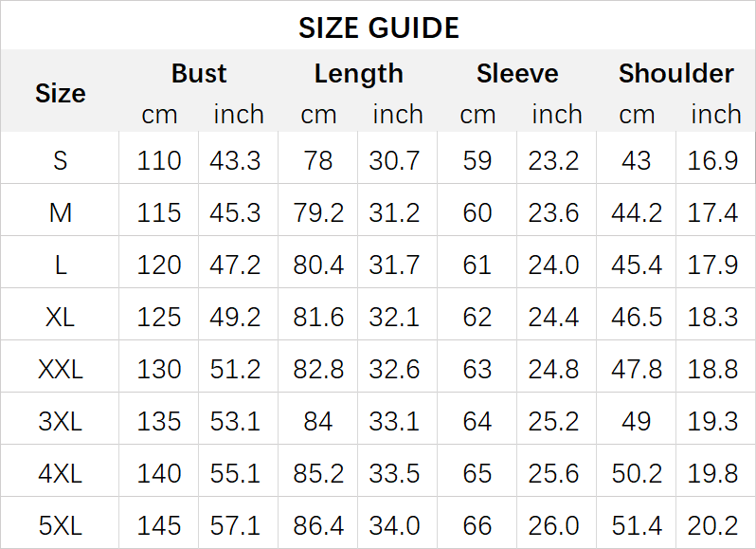The image size is (756, 549).
Task: Click the 4XL length cm value 85.2
Action: (x=318, y=473)
